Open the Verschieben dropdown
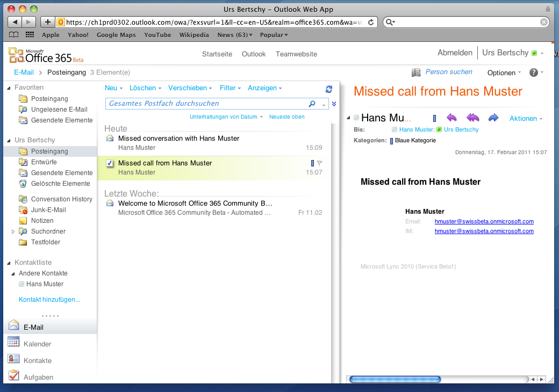This screenshot has height=392, width=559. click(190, 88)
